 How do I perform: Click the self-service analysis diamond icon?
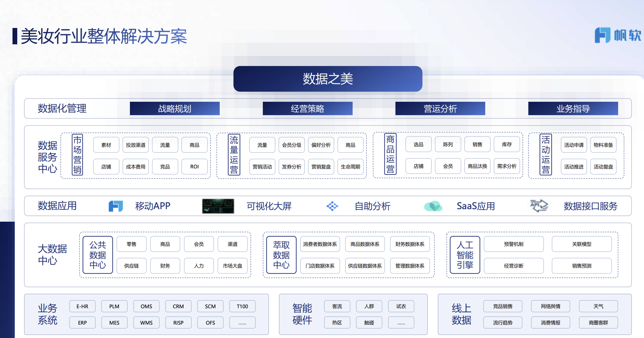332,206
